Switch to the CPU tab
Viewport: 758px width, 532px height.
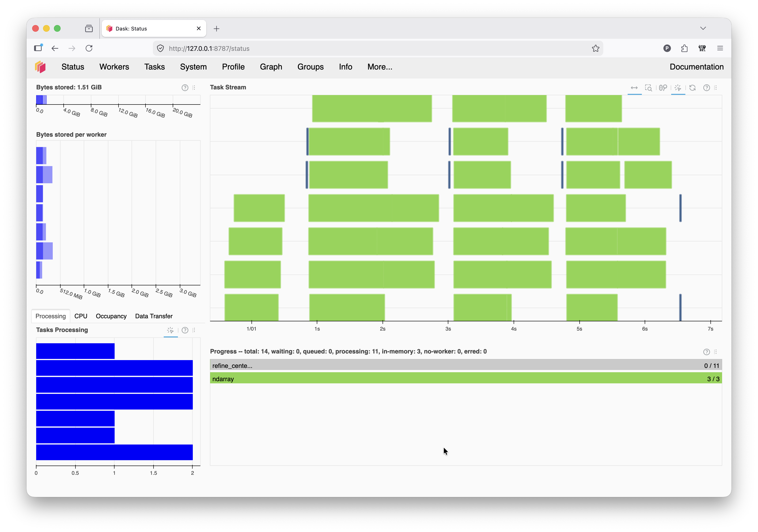81,316
